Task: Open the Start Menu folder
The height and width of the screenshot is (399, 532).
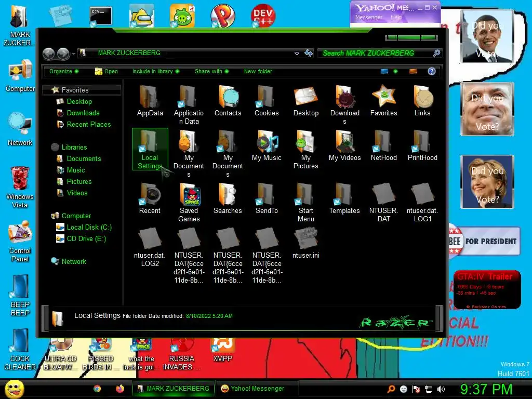Action: coord(305,203)
